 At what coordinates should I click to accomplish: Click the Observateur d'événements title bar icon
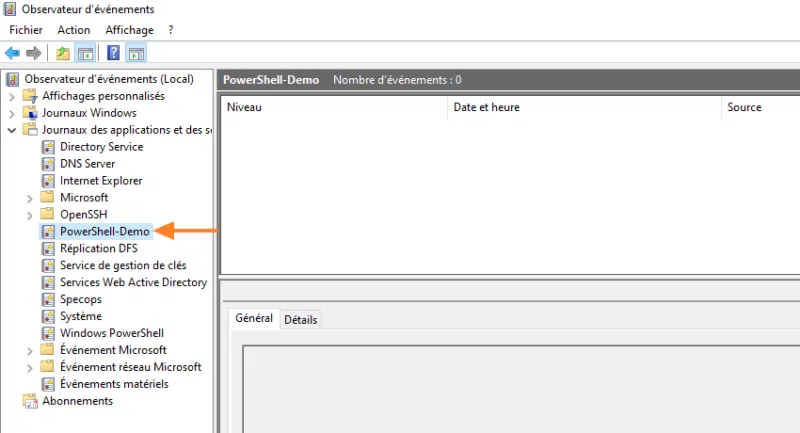point(10,9)
